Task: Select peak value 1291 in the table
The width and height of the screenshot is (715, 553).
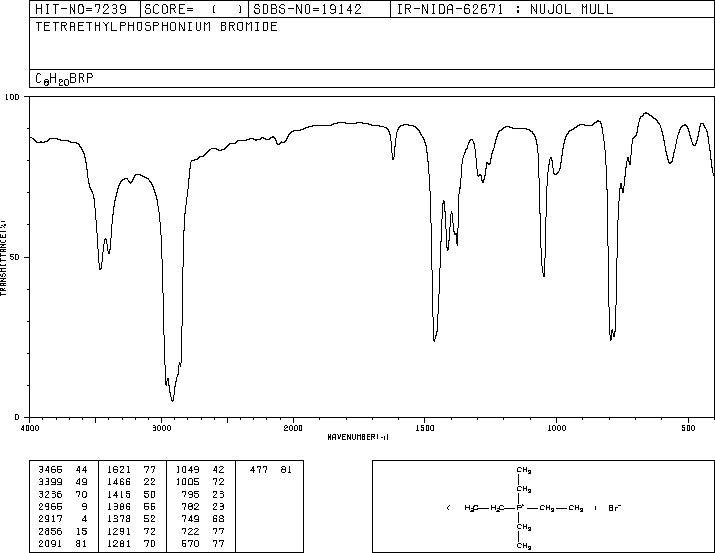Action: coord(119,531)
